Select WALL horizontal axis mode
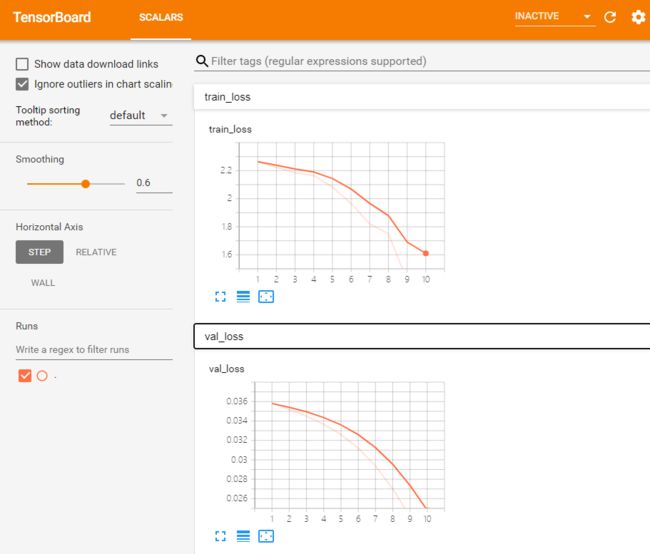This screenshot has height=554, width=650. [43, 283]
